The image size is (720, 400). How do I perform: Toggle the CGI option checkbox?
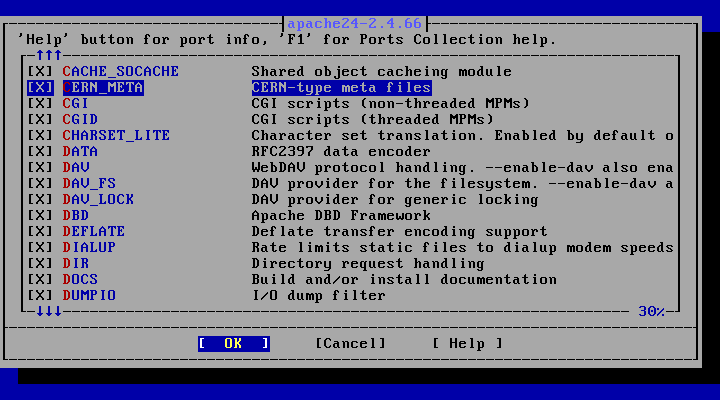click(x=40, y=104)
